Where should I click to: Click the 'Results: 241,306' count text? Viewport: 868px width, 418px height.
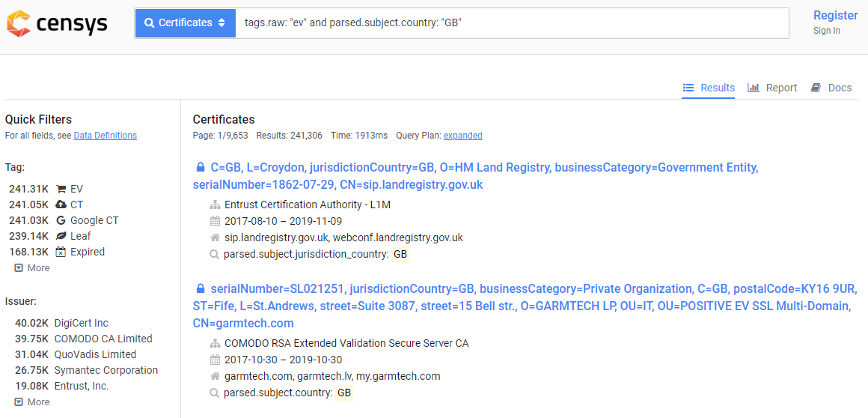pyautogui.click(x=290, y=136)
